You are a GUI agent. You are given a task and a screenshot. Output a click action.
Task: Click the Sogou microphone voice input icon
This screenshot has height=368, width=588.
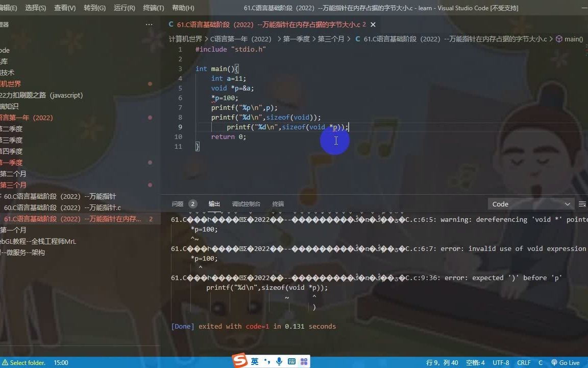tap(279, 361)
